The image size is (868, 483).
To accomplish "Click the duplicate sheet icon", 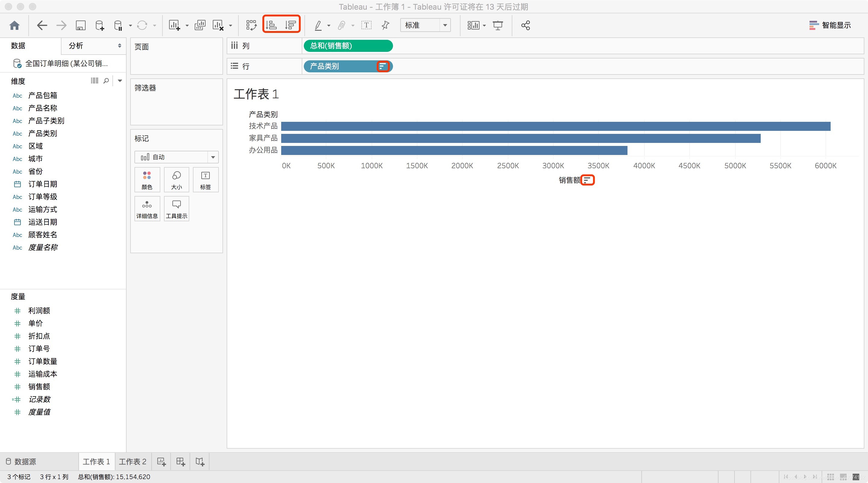I will [x=200, y=25].
